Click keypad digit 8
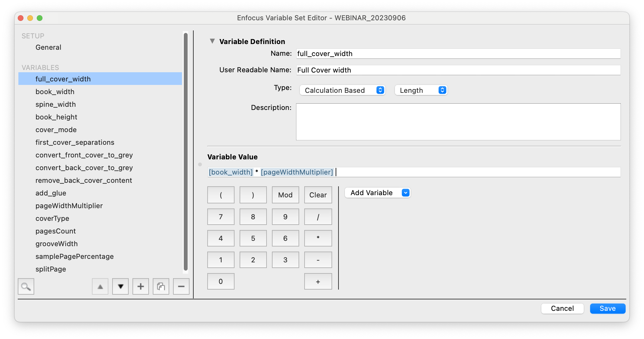This screenshot has height=339, width=644. [x=253, y=217]
